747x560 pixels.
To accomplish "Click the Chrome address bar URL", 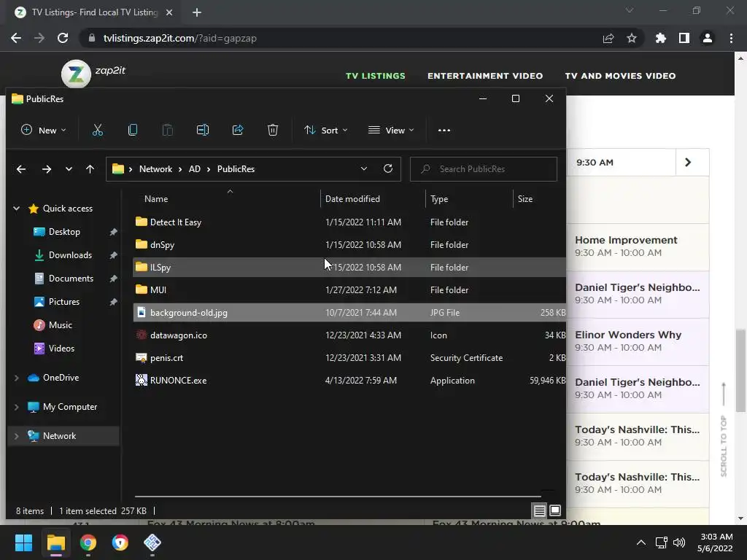I will tap(180, 38).
